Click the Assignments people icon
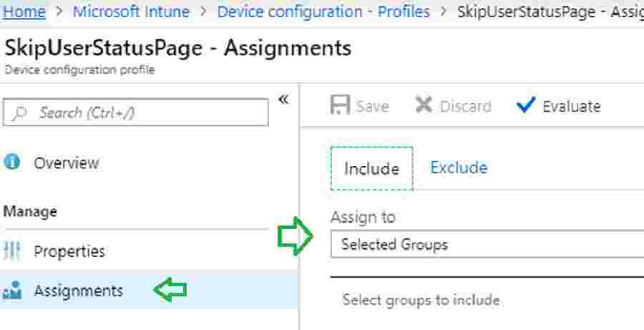Screen dimensions: 644x330 pos(12,290)
